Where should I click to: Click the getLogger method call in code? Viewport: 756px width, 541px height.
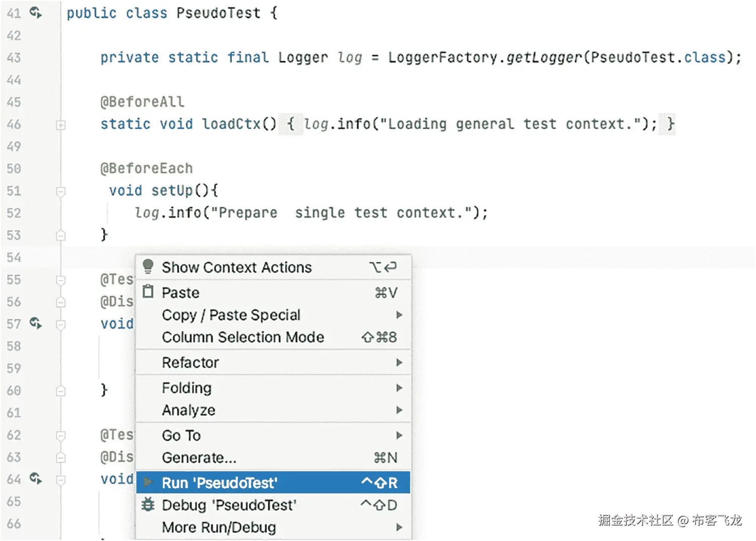[544, 57]
